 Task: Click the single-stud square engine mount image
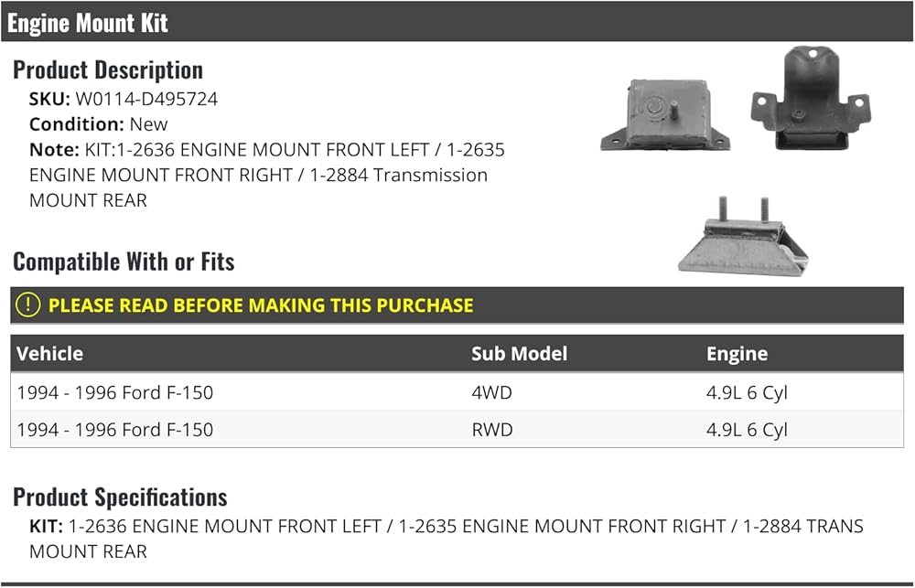coord(664,117)
